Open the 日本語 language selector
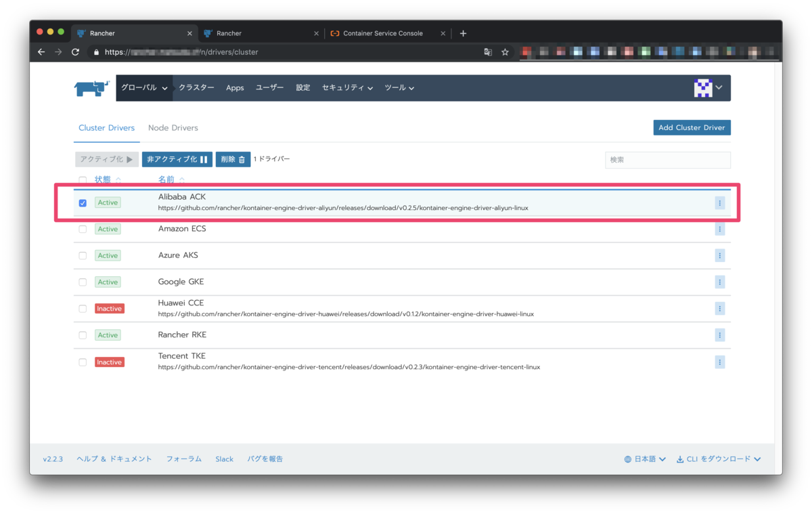The width and height of the screenshot is (812, 514). tap(645, 459)
